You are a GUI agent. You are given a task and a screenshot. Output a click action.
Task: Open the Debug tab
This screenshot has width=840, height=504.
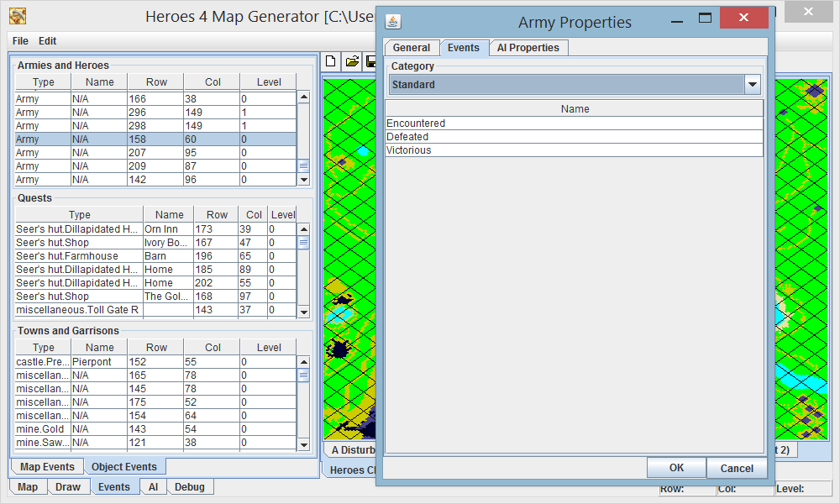tap(190, 487)
